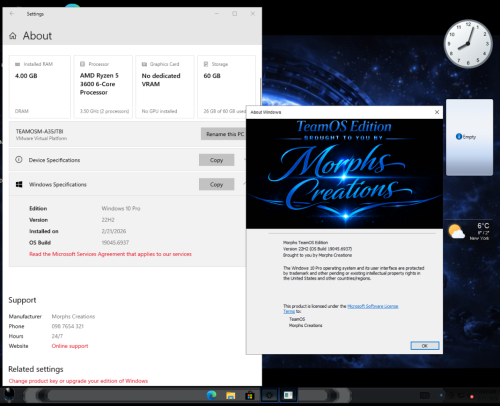Click the About Windows taskbar icon
Screen dimensions: 500x406
pos(288,395)
